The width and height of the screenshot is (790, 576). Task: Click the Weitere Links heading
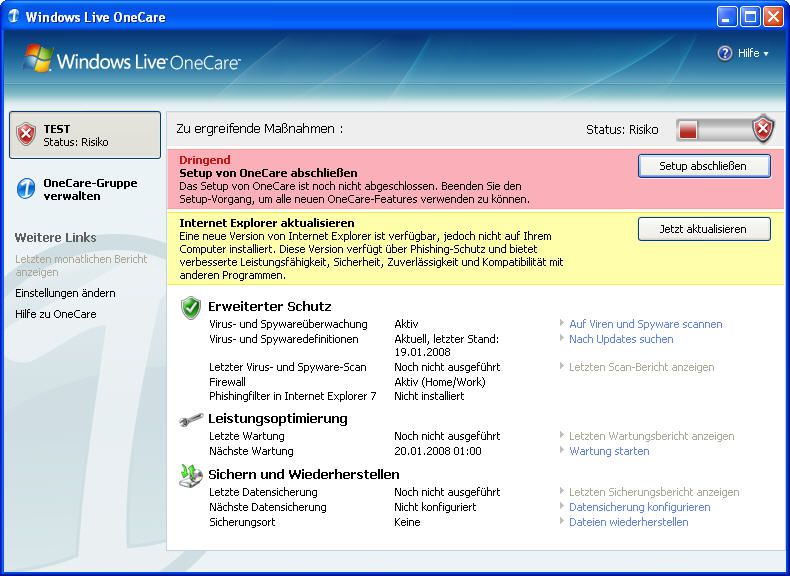click(x=55, y=238)
